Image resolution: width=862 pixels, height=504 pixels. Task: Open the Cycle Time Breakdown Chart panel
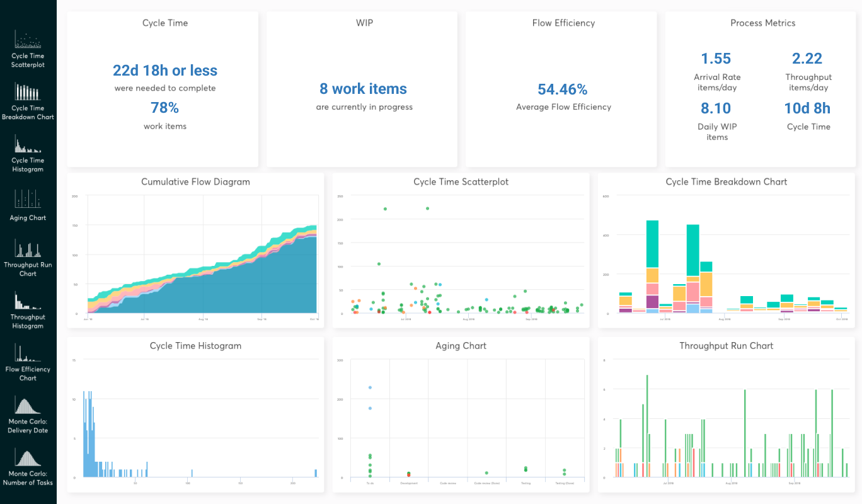coord(726,255)
